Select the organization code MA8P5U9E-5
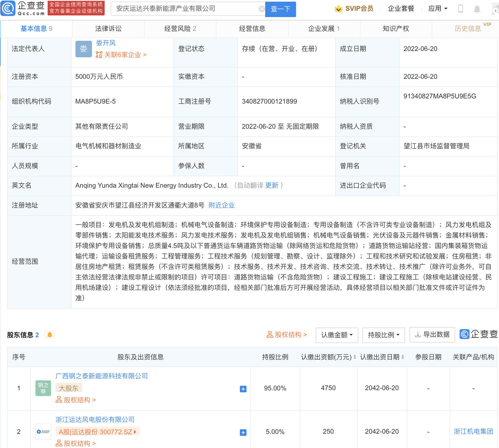 [x=95, y=101]
